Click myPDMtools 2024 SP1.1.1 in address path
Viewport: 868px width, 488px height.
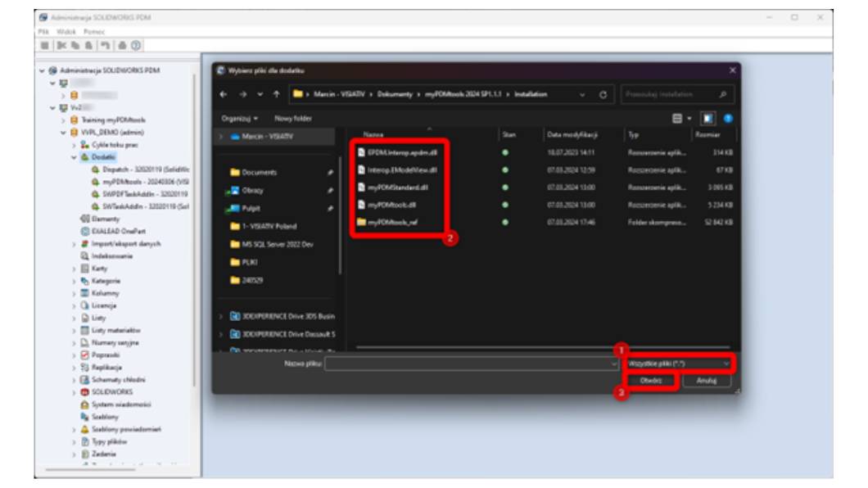(x=463, y=95)
